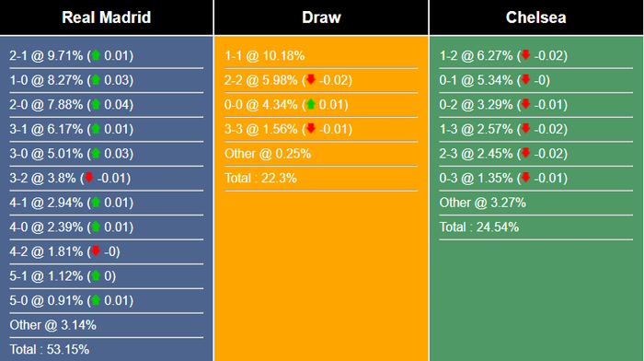
Task: Click the red arrow next to Chelsea 1-2
Action: pyautogui.click(x=525, y=55)
